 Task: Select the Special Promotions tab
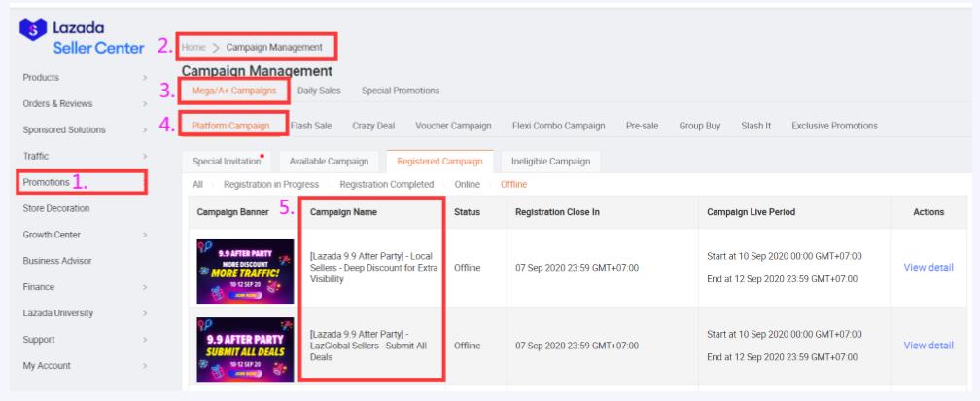[x=400, y=91]
